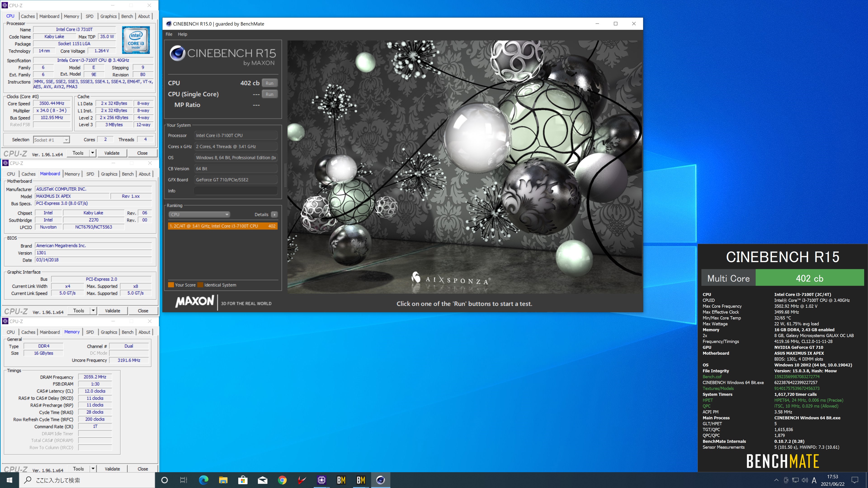Click the clock showing 17:53
Screen dimensions: 868x488
tap(833, 476)
